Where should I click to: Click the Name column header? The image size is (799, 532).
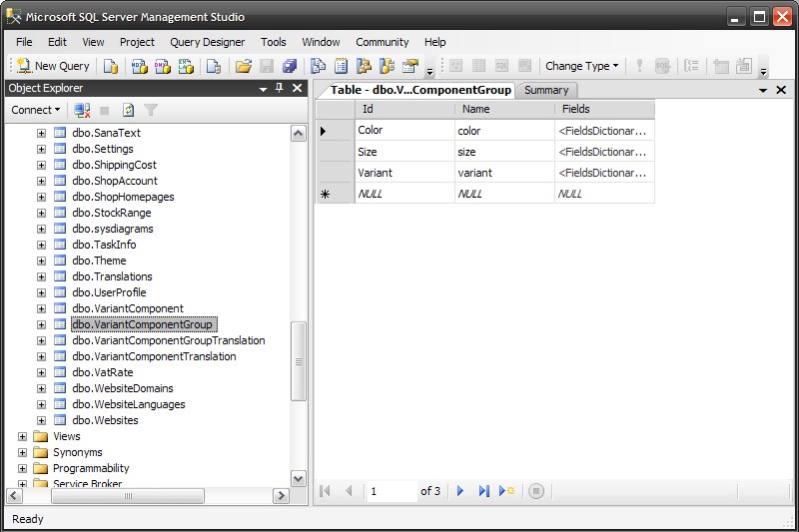[x=504, y=109]
